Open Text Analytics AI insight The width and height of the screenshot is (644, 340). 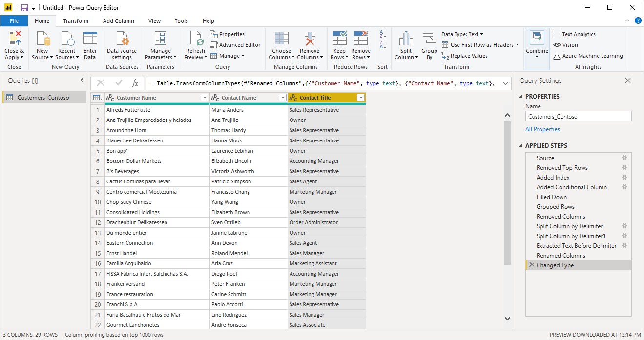(574, 34)
